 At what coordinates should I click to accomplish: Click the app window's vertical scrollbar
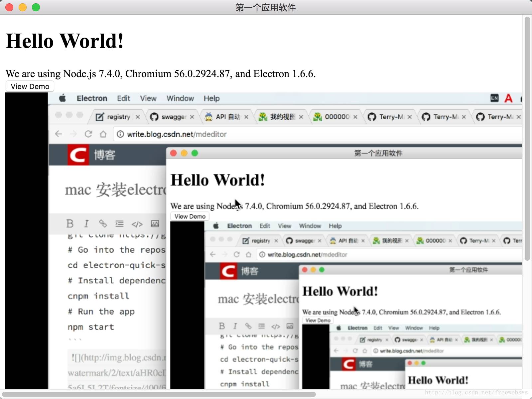[527, 138]
